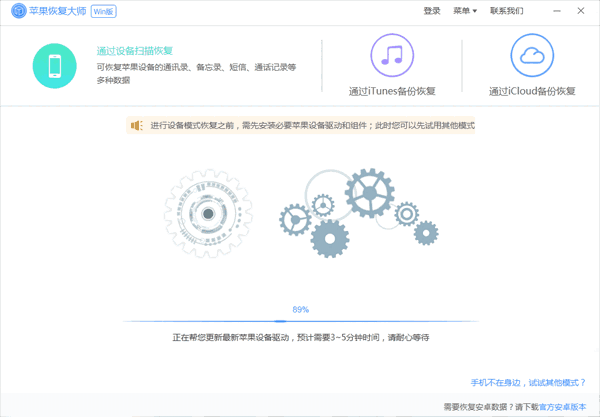Click the driver install notice banner text
This screenshot has width=600, height=417.
click(312, 125)
